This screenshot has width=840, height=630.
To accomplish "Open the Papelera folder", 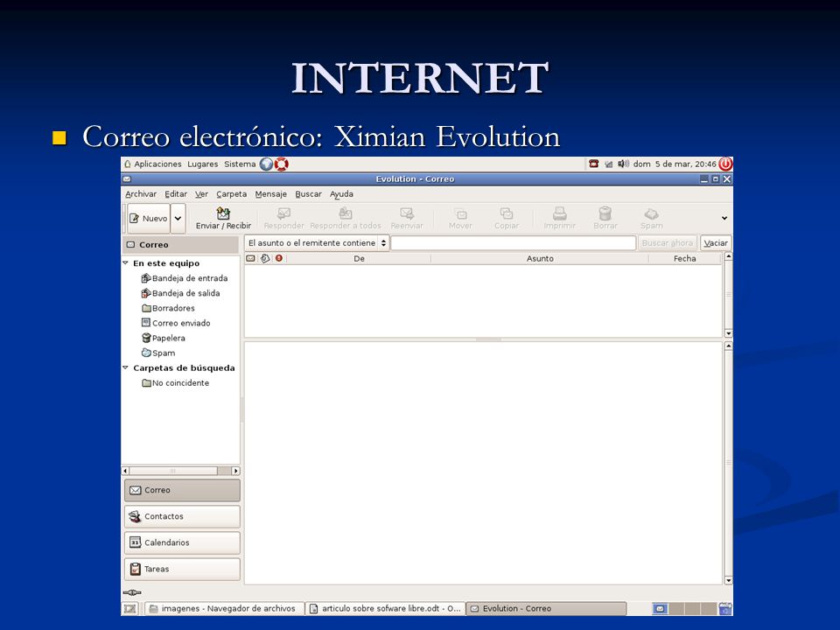I will pyautogui.click(x=164, y=338).
